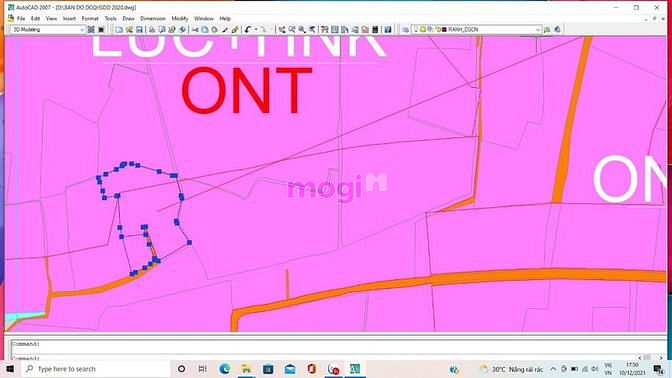The height and width of the screenshot is (378, 672).
Task: Open the Properties palette icon
Action: 325,30
